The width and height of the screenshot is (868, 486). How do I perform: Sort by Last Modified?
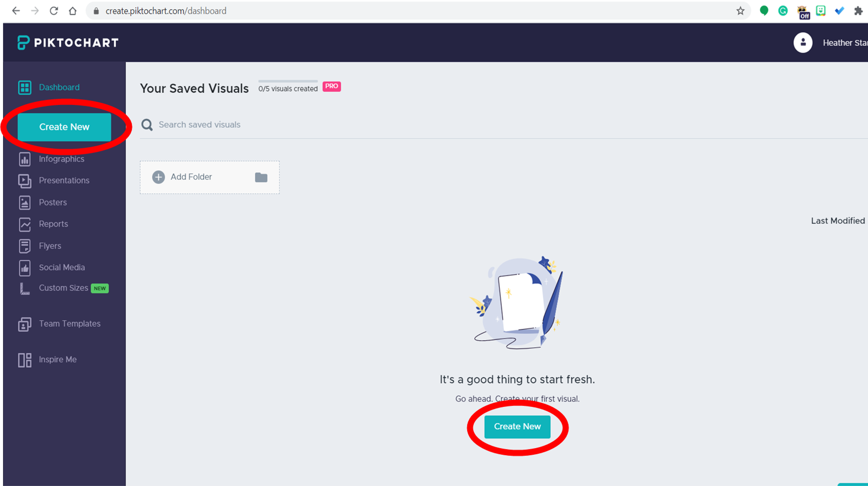(x=838, y=221)
